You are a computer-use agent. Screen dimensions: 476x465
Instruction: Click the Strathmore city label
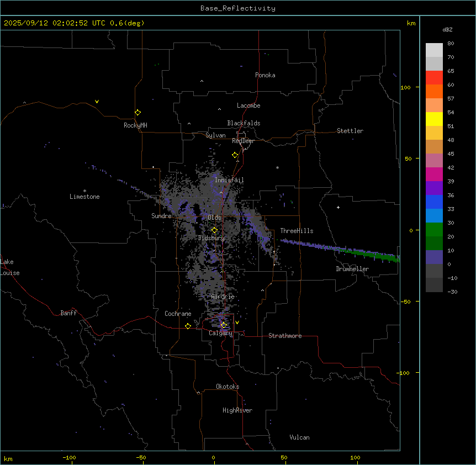click(x=285, y=336)
